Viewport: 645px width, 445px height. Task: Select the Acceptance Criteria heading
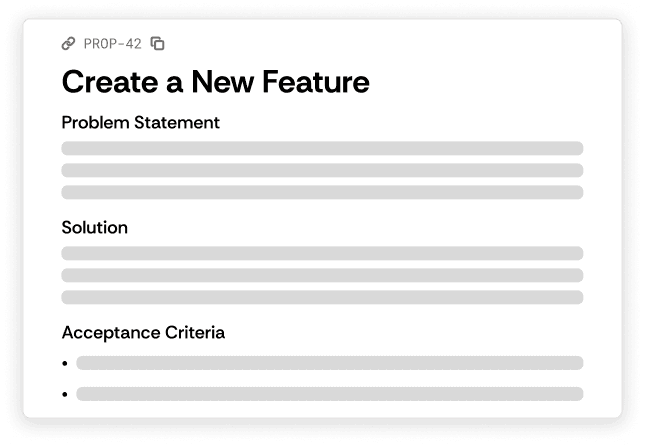tap(143, 332)
